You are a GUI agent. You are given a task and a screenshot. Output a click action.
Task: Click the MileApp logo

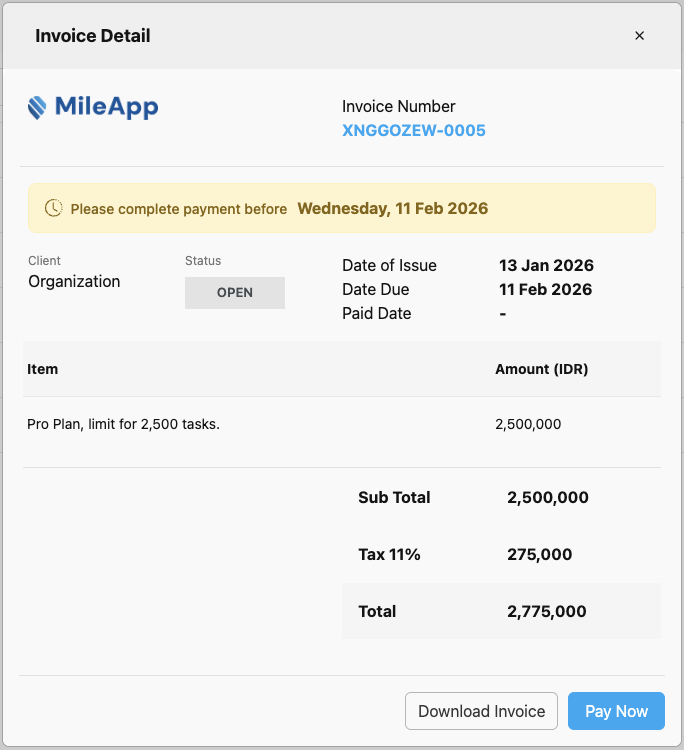tap(93, 107)
